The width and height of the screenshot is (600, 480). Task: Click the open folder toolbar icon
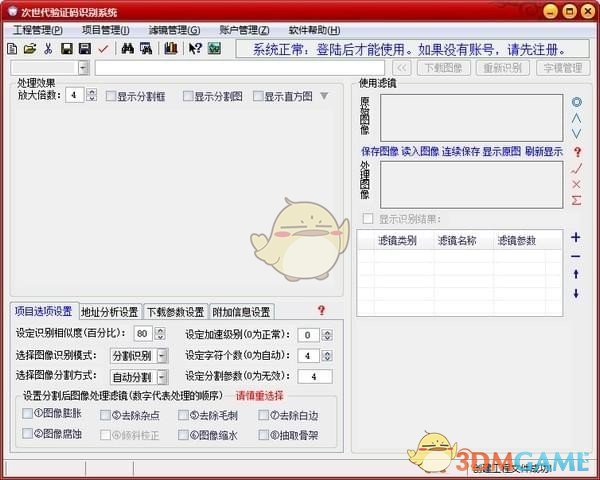coord(29,48)
